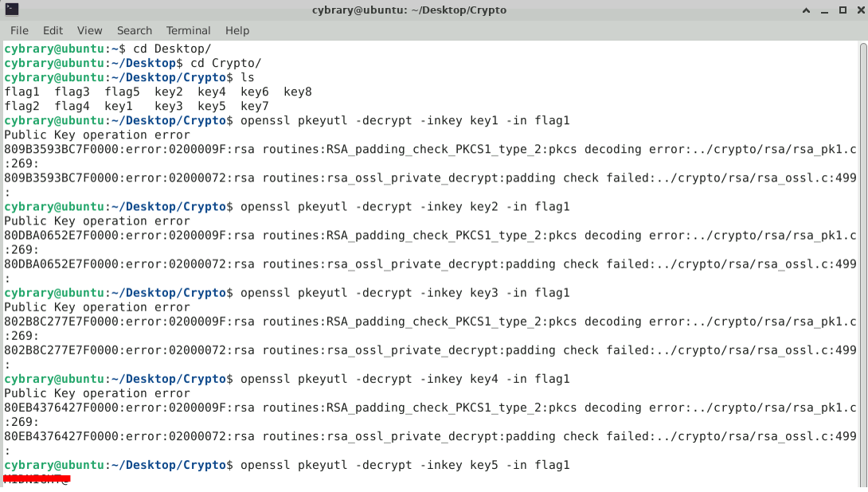This screenshot has width=868, height=492.
Task: Open the Edit menu
Action: coord(53,30)
